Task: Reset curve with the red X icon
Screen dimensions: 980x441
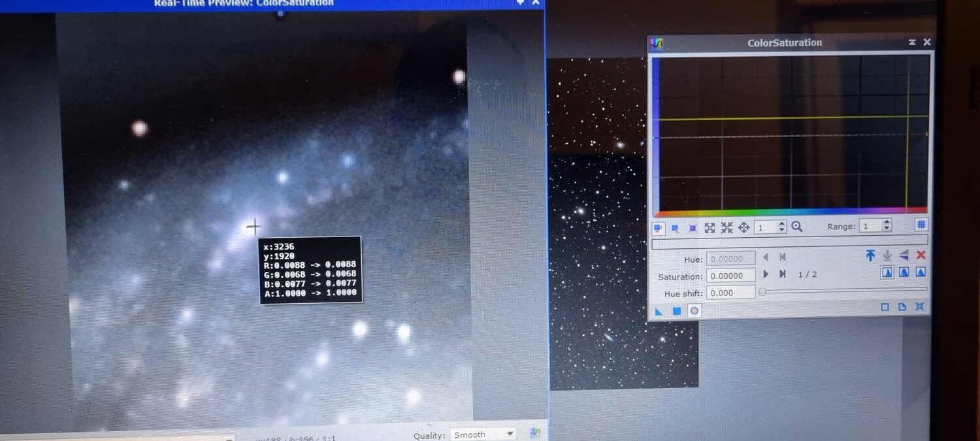Action: pyautogui.click(x=921, y=255)
